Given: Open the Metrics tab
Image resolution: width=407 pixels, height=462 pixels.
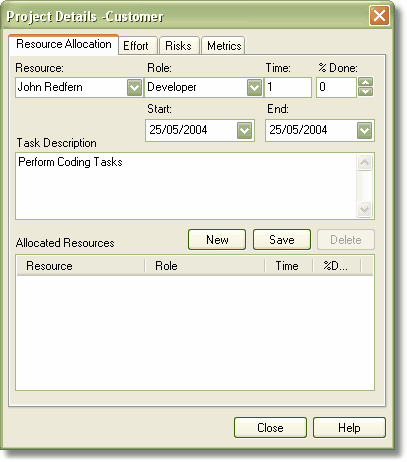Looking at the screenshot, I should point(223,45).
